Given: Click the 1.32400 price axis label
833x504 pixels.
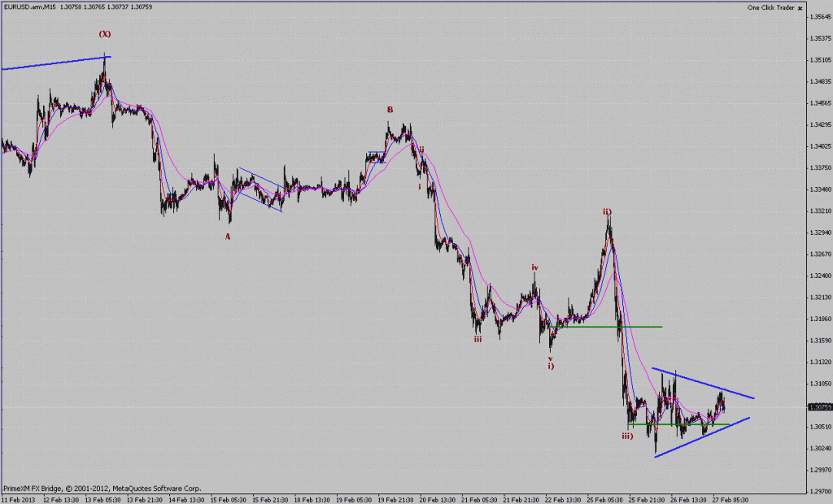Looking at the screenshot, I should pyautogui.click(x=821, y=276).
